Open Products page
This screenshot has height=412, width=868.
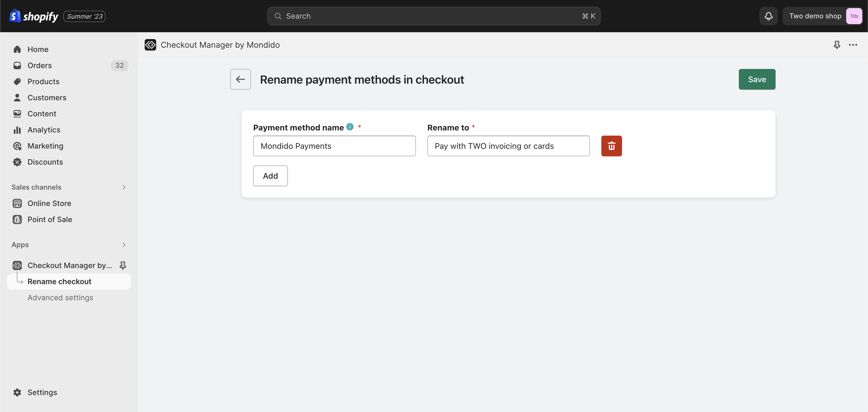click(x=69, y=82)
